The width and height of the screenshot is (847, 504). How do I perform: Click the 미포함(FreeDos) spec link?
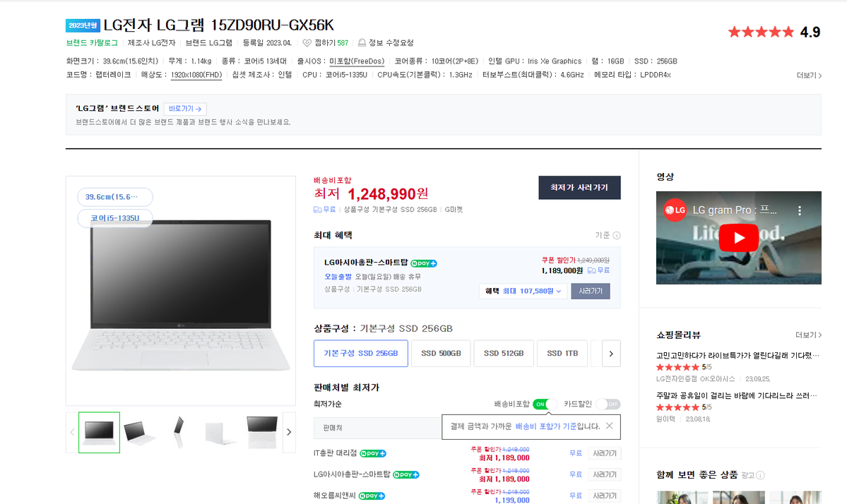(x=357, y=61)
